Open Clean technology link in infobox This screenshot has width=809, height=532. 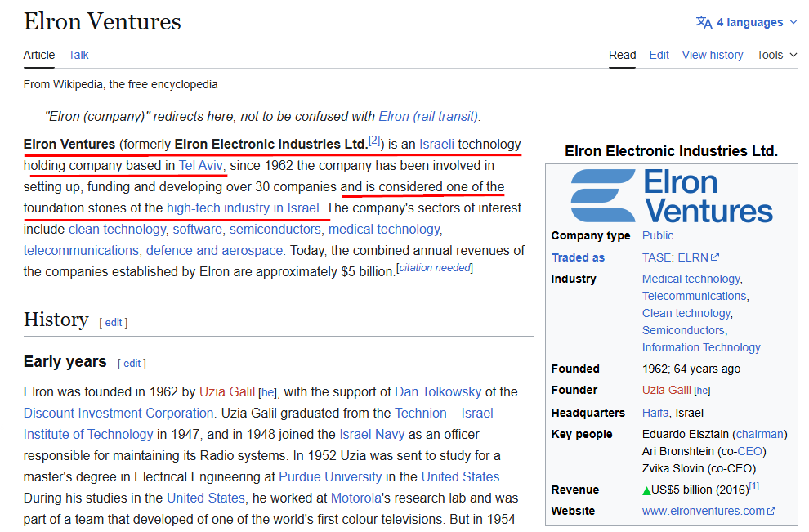686,313
